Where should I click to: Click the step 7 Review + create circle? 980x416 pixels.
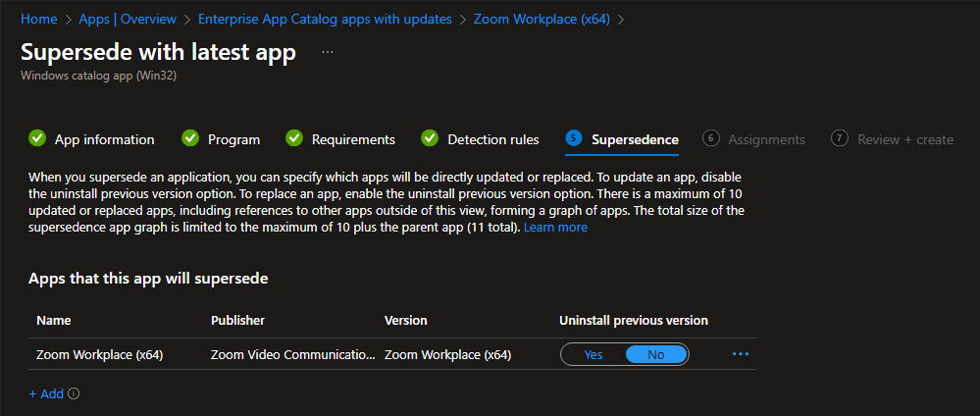pos(840,139)
